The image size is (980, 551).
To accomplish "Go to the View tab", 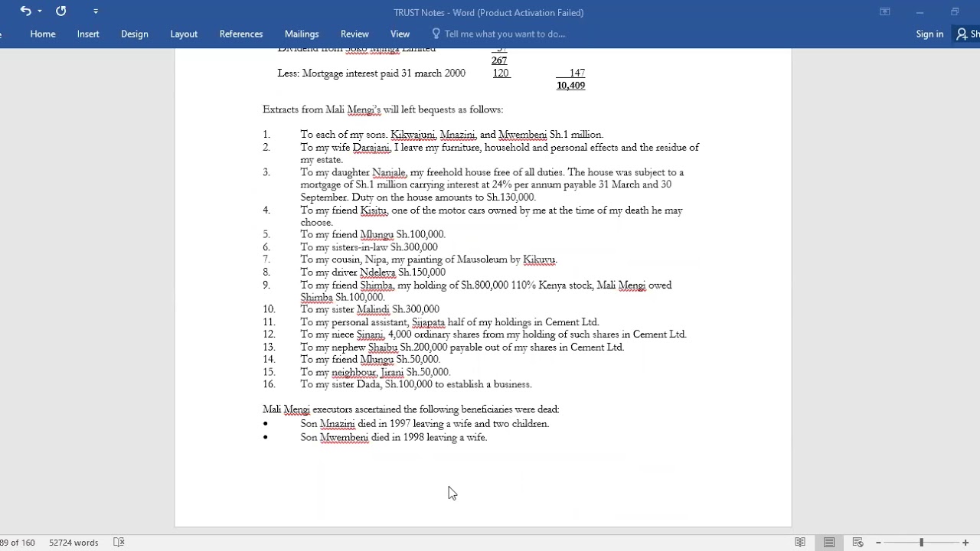I will point(400,34).
